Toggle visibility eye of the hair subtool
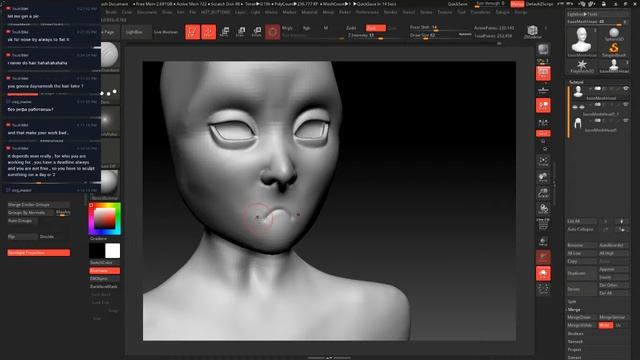The height and width of the screenshot is (360, 640). point(625,120)
